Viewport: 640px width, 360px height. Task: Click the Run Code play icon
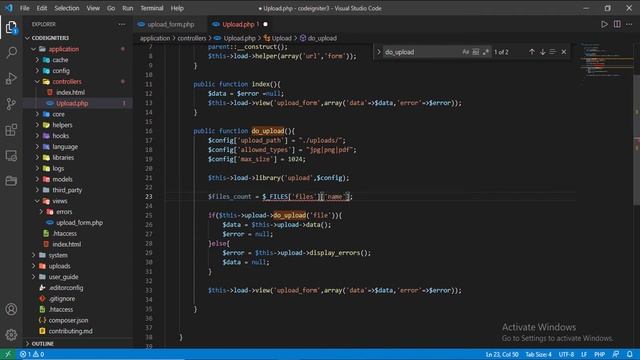604,24
